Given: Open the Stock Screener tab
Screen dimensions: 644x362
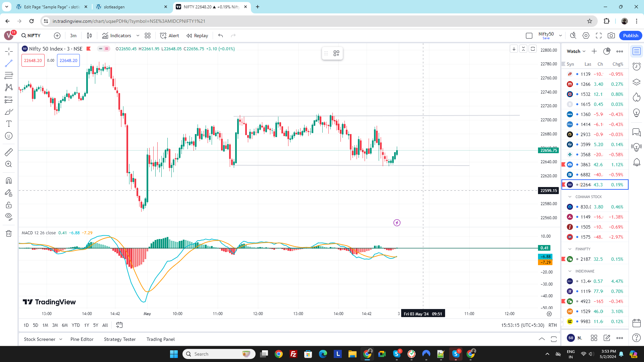Looking at the screenshot, I should [40, 339].
